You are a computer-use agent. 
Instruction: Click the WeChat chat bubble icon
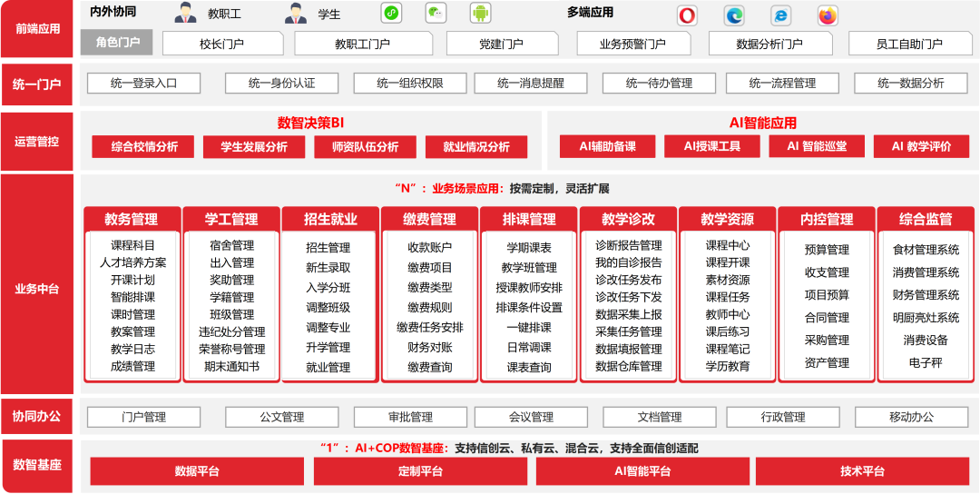click(x=436, y=13)
